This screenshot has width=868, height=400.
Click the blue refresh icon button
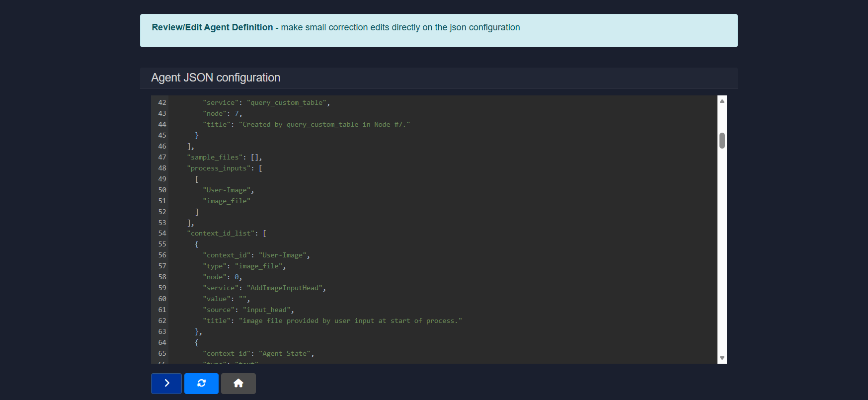click(201, 383)
